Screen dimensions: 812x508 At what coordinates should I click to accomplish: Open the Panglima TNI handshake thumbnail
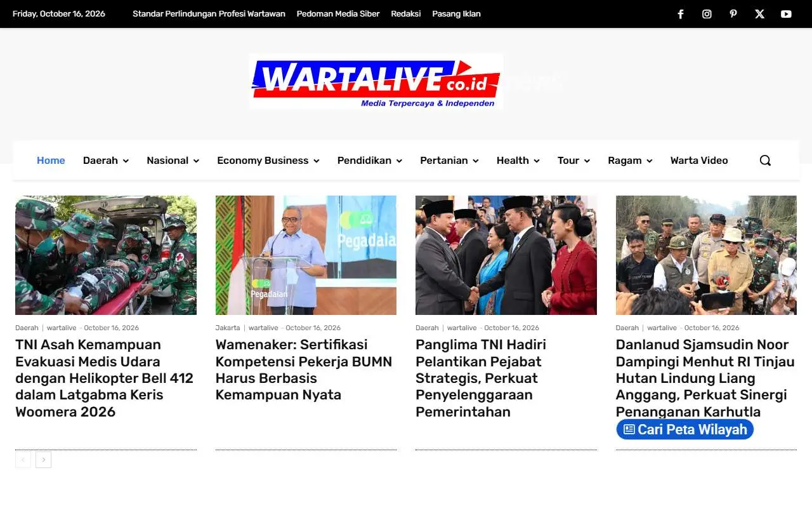(x=506, y=255)
